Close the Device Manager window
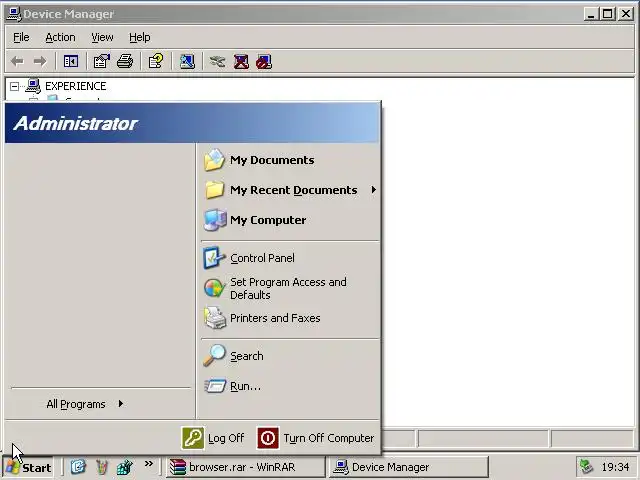This screenshot has width=640, height=480. click(626, 14)
